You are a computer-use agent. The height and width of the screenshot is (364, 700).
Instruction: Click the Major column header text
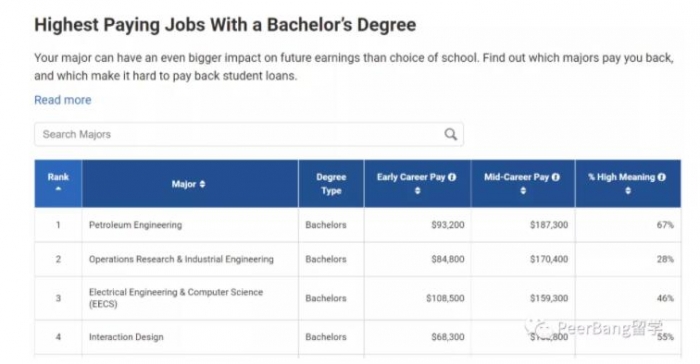pos(183,184)
